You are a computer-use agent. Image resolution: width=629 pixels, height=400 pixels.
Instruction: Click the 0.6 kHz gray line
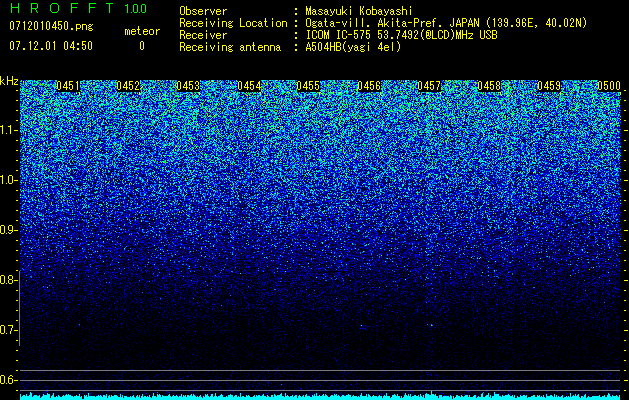tap(320, 380)
